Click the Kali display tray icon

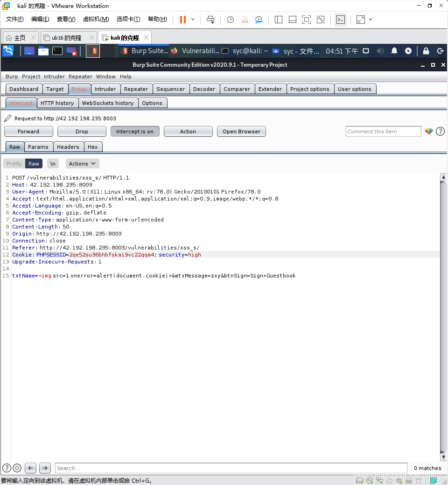[366, 51]
